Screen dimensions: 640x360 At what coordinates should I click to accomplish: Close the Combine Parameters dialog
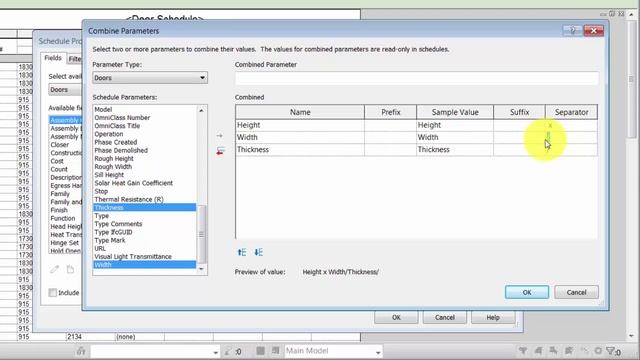(593, 31)
